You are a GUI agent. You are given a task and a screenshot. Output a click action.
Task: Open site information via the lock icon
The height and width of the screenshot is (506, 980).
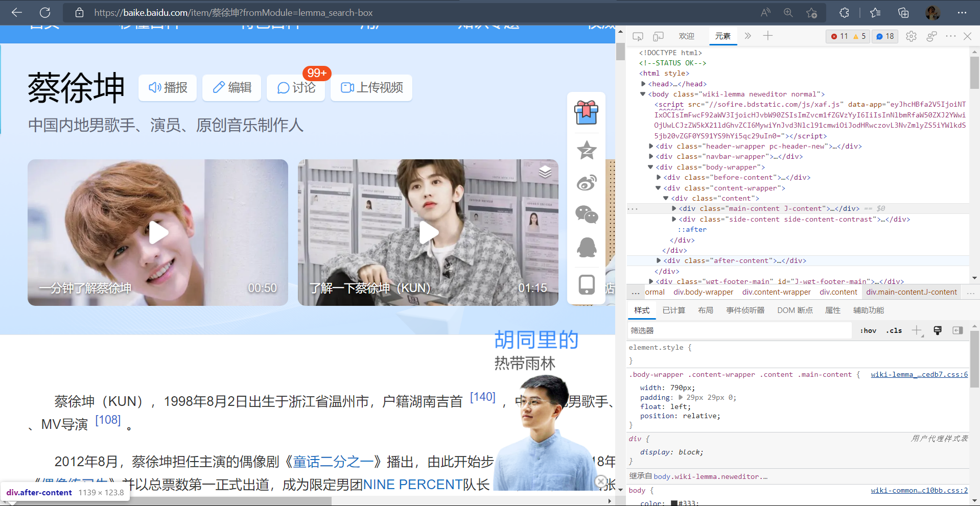tap(79, 12)
